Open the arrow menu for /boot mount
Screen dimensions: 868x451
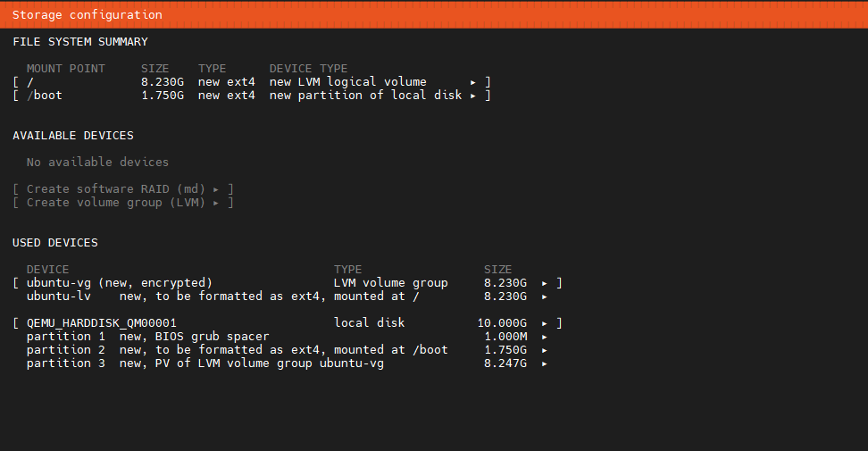(473, 96)
